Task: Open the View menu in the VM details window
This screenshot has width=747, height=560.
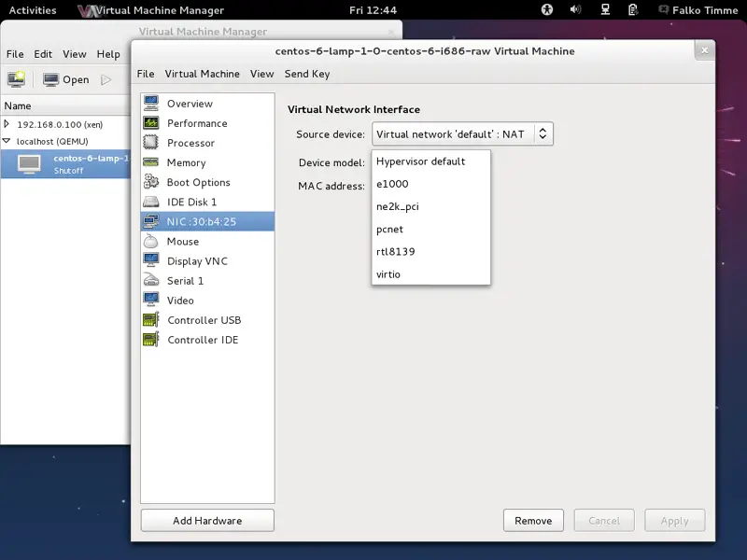Action: coord(262,74)
